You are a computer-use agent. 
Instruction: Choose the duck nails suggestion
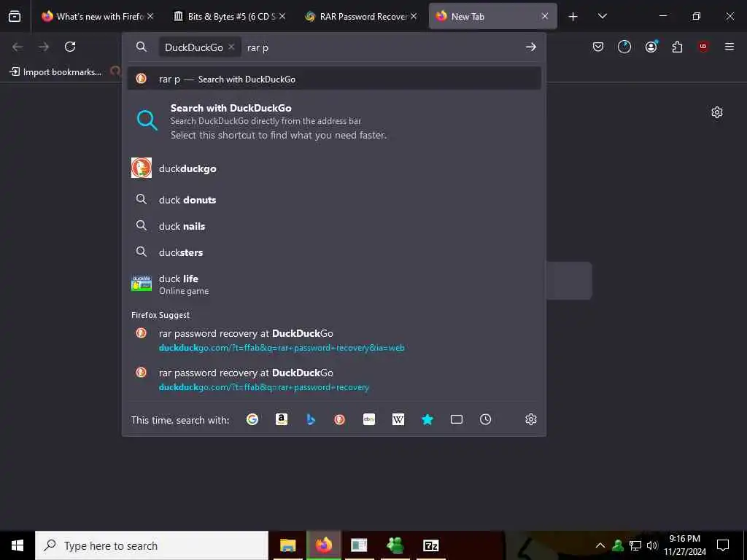click(x=334, y=226)
